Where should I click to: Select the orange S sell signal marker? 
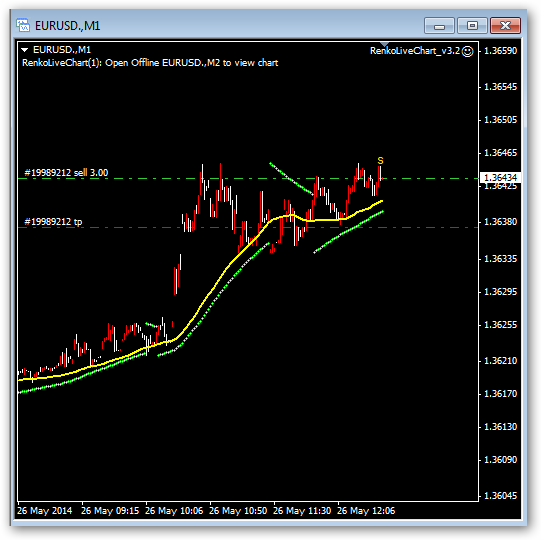380,160
